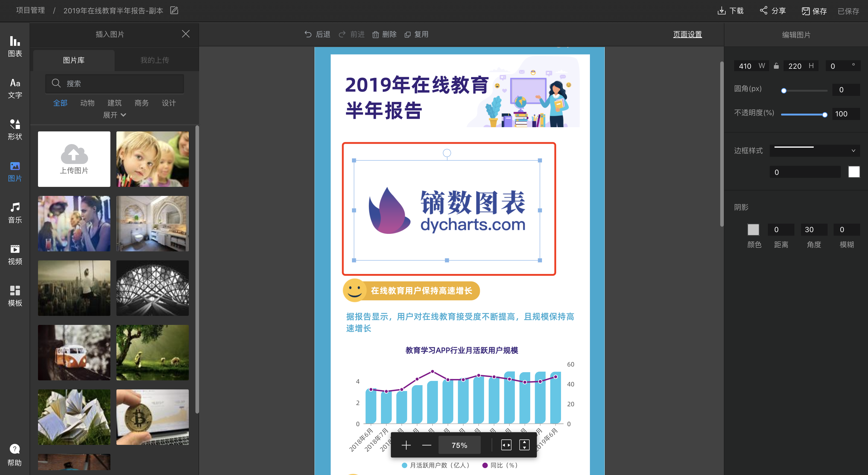This screenshot has width=868, height=475.
Task: Open the 视频 video panel
Action: pos(15,254)
